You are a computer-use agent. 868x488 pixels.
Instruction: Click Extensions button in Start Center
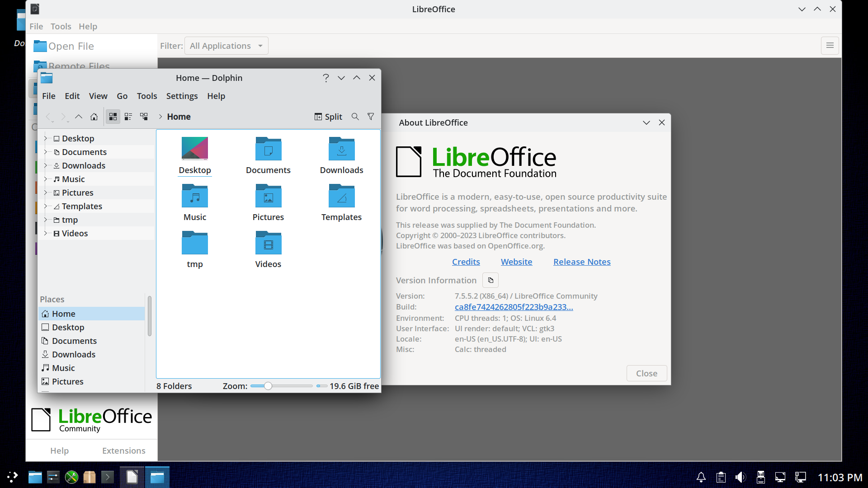point(124,450)
